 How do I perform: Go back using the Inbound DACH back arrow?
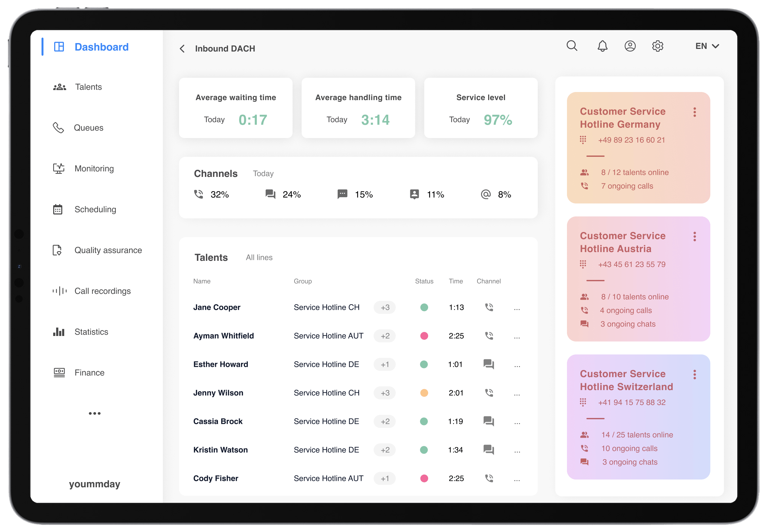click(x=182, y=49)
